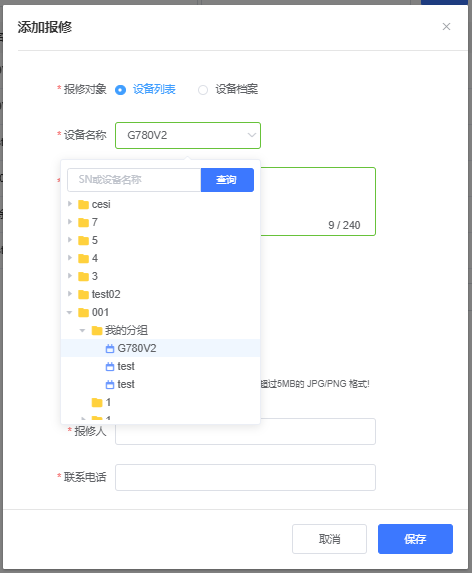Click the 保存 save button
472x573 pixels.
click(415, 539)
